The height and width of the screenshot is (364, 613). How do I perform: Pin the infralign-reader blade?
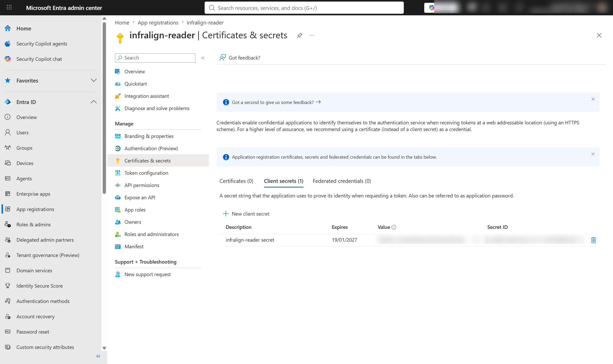[x=300, y=36]
